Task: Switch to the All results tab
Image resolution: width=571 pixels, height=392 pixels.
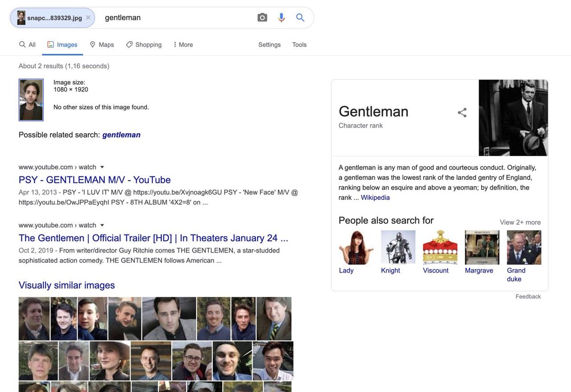Action: point(27,45)
